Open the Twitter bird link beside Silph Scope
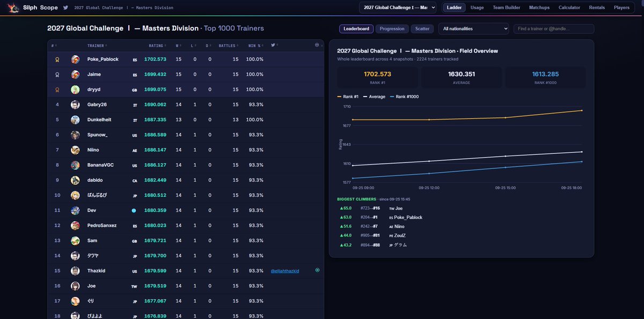The image size is (644, 319). point(65,8)
